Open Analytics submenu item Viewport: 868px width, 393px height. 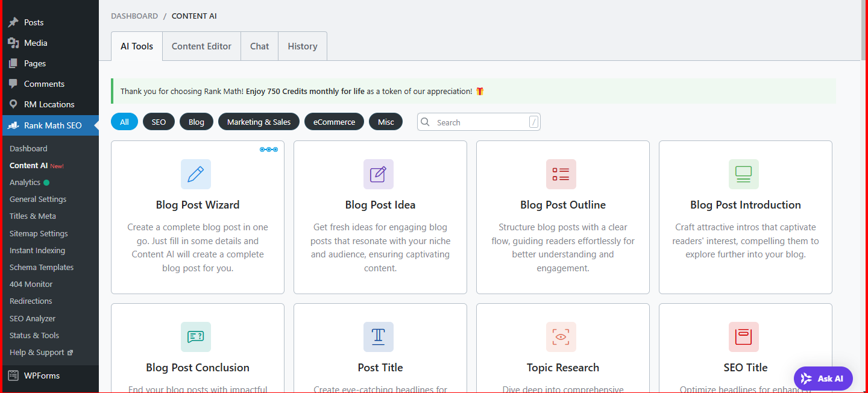click(x=25, y=182)
